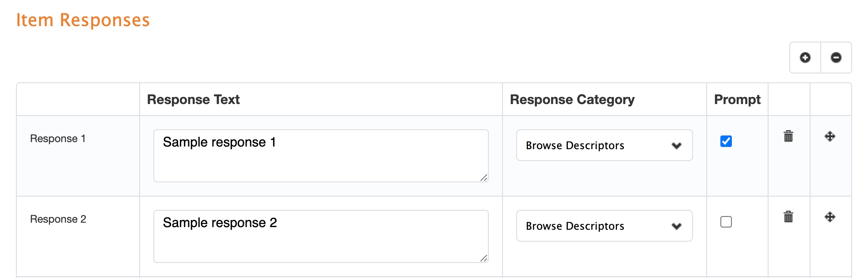
Task: Click into the 'Sample response 1' text box
Action: tap(321, 156)
